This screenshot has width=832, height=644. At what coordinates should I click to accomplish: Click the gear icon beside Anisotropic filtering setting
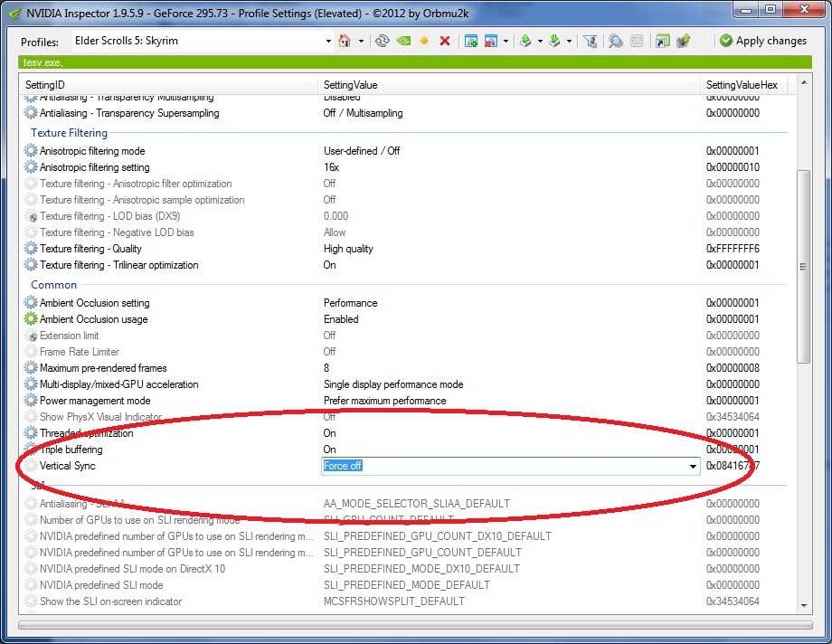coord(31,167)
